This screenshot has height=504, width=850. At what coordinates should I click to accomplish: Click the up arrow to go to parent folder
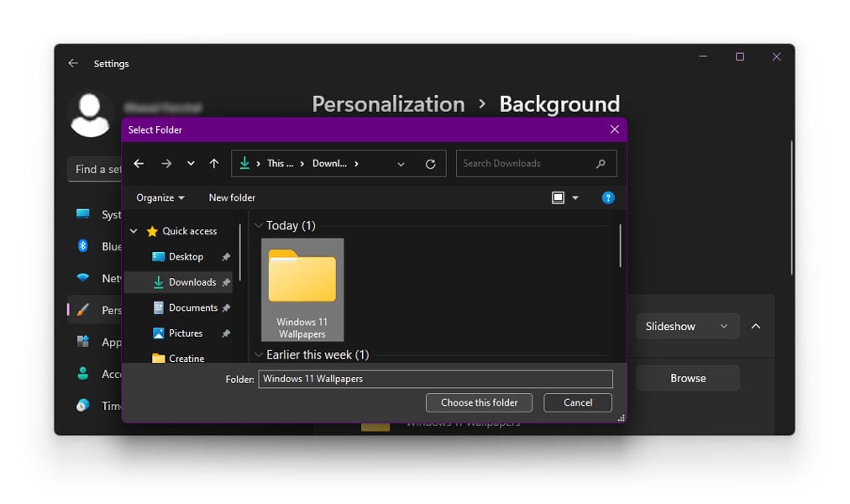point(214,162)
